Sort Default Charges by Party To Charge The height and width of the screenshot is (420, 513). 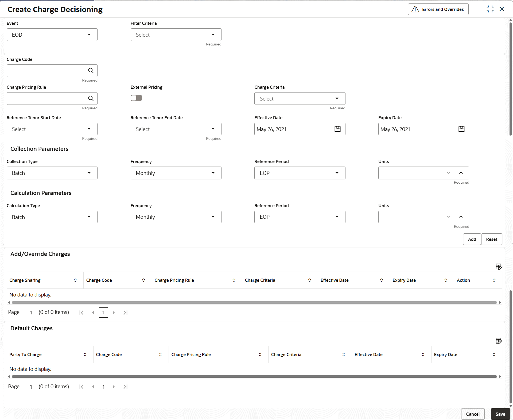point(85,355)
